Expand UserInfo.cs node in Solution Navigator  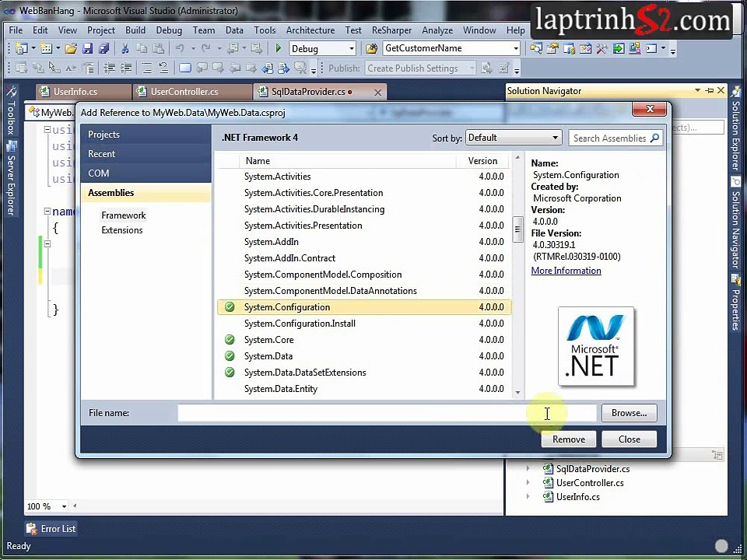(528, 496)
